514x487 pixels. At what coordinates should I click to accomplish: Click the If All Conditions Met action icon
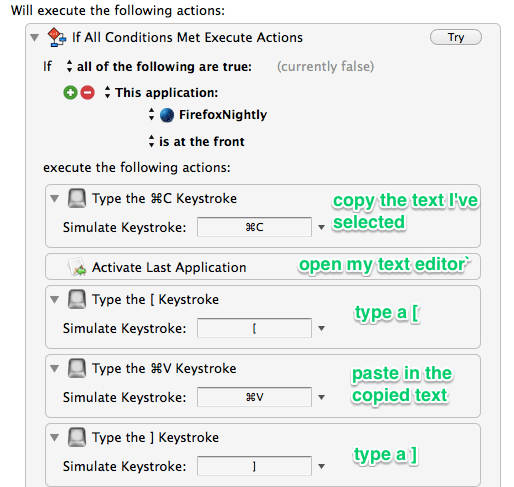click(x=57, y=37)
